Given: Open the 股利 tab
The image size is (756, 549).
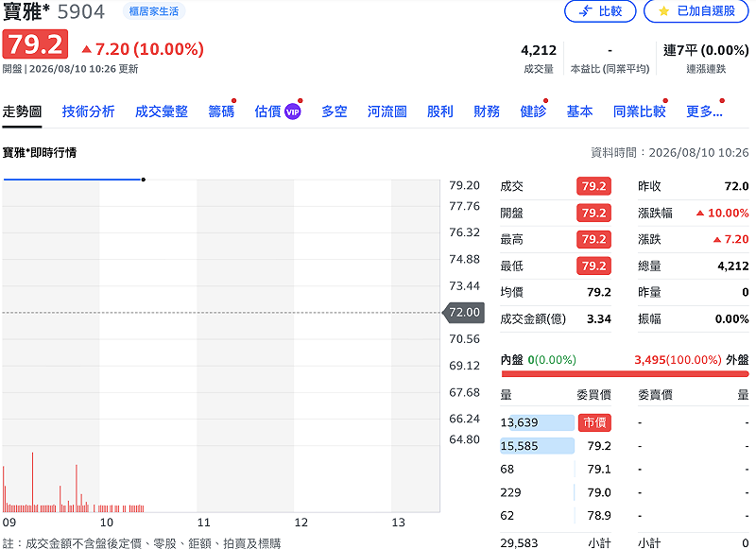Looking at the screenshot, I should (439, 112).
